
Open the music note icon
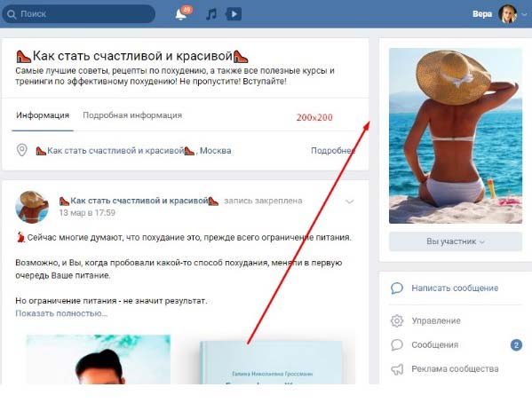point(211,14)
